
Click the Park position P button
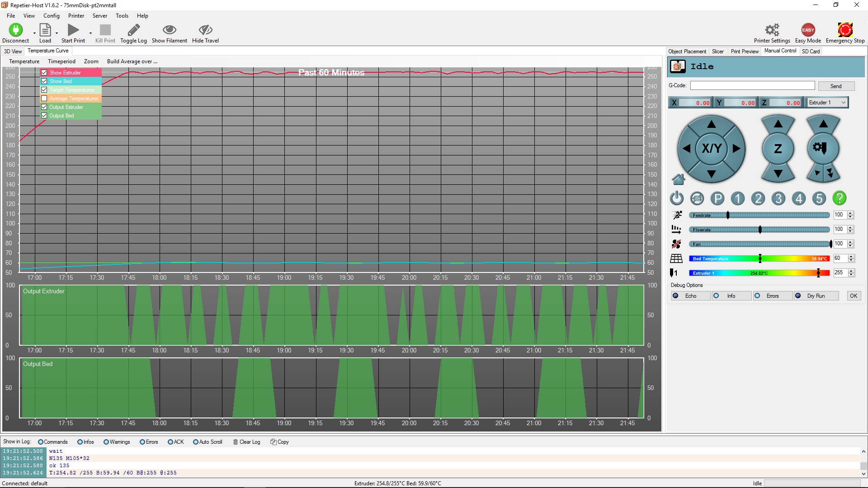[x=717, y=198]
